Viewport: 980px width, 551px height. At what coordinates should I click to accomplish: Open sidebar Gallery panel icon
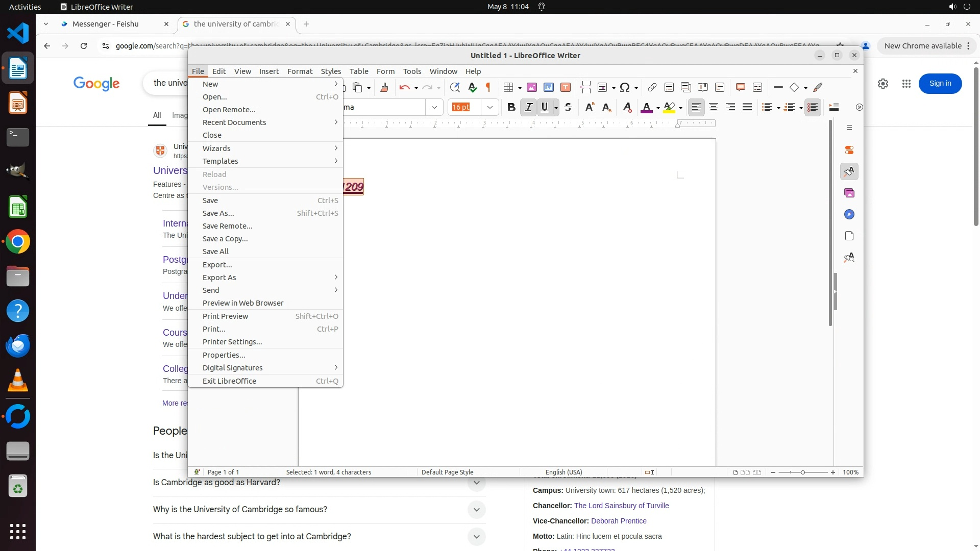(849, 193)
